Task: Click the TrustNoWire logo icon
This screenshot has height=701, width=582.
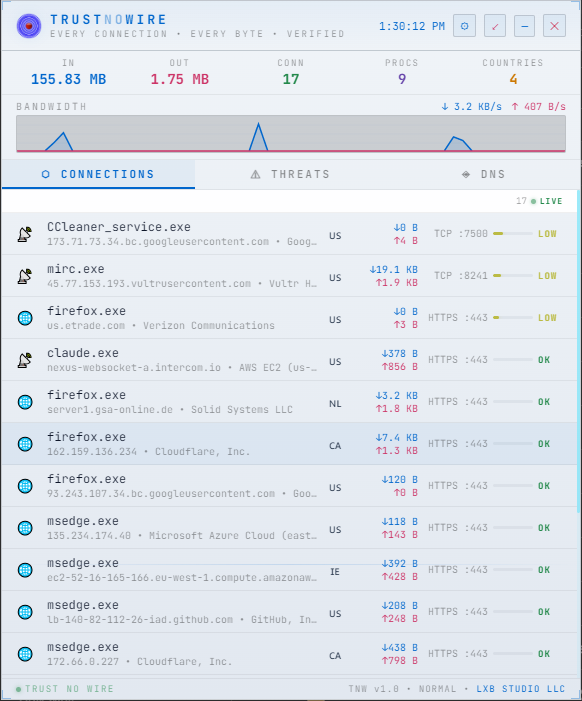Action: (29, 26)
